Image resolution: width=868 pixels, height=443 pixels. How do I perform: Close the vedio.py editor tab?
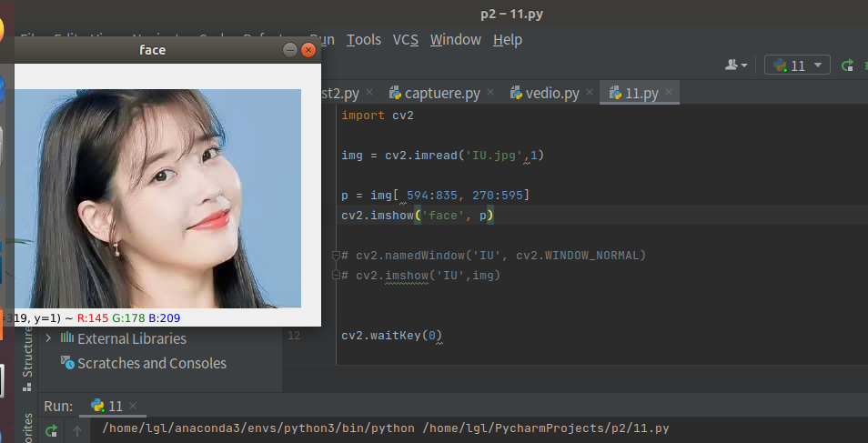coord(590,92)
